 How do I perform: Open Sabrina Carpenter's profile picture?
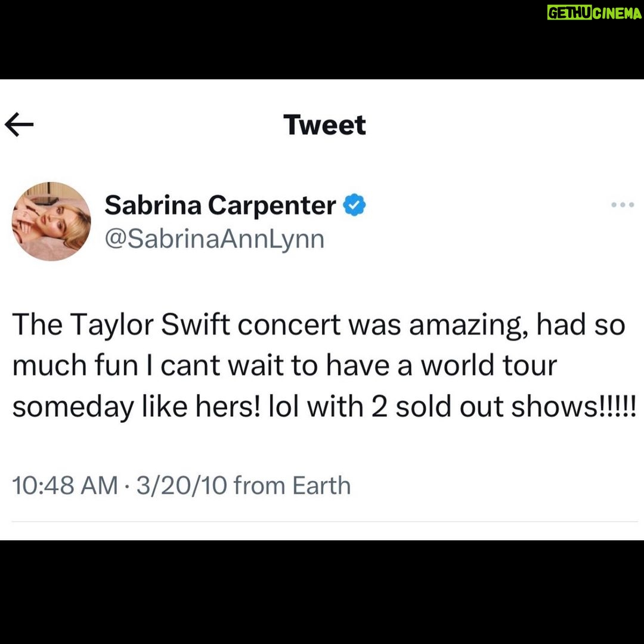point(51,221)
